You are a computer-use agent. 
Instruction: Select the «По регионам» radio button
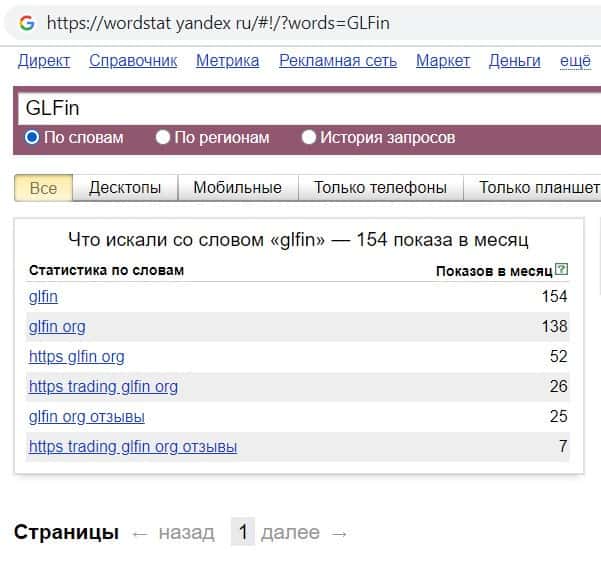point(163,137)
